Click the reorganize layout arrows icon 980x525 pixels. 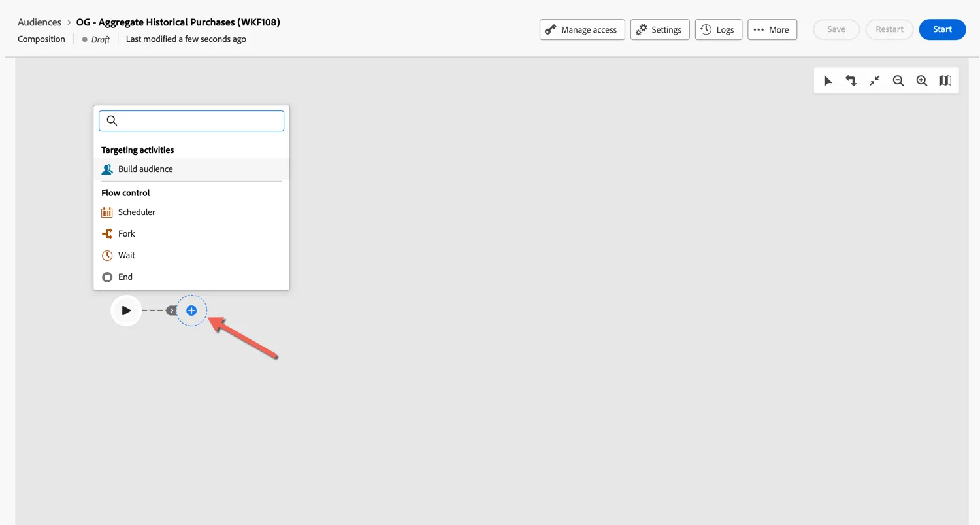pos(851,81)
